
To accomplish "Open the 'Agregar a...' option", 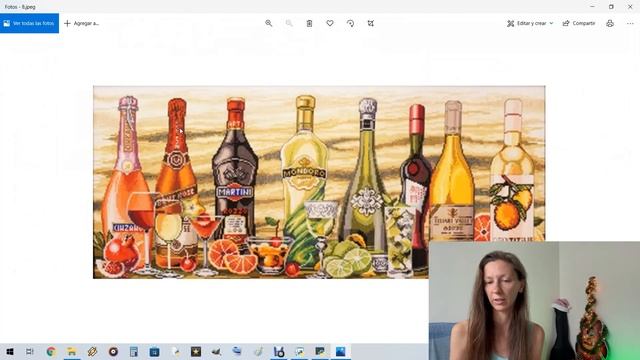I will coord(82,23).
